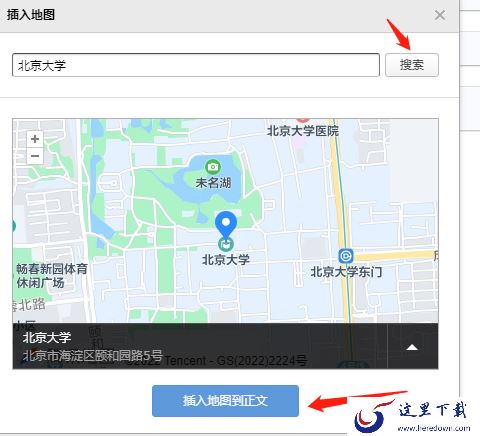The width and height of the screenshot is (480, 436).
Task: Click 插入地图到正文 to insert the map
Action: (x=225, y=401)
